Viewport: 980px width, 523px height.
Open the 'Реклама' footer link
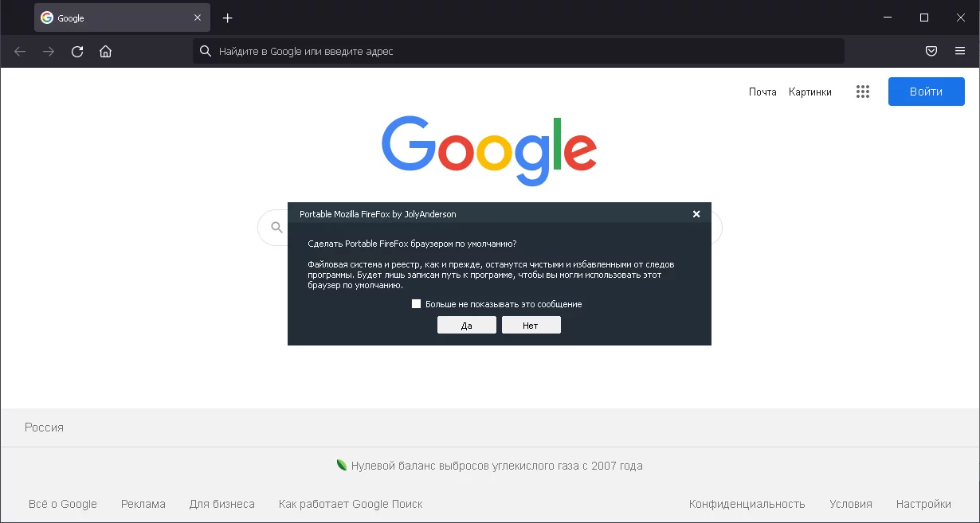click(143, 504)
